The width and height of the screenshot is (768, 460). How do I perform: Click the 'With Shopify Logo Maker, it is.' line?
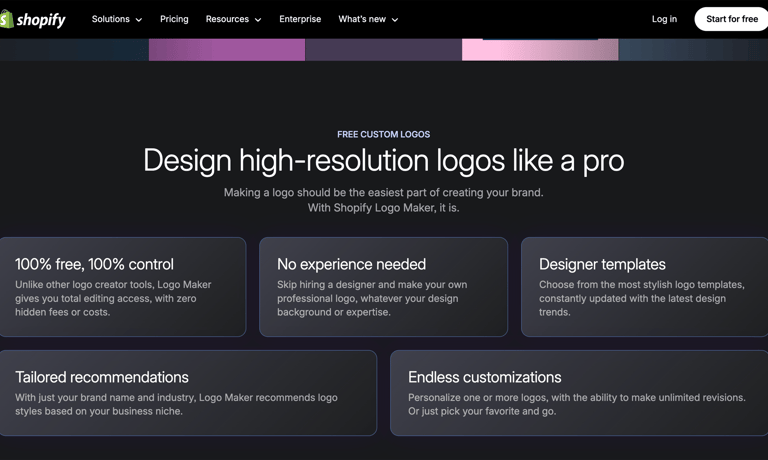384,208
